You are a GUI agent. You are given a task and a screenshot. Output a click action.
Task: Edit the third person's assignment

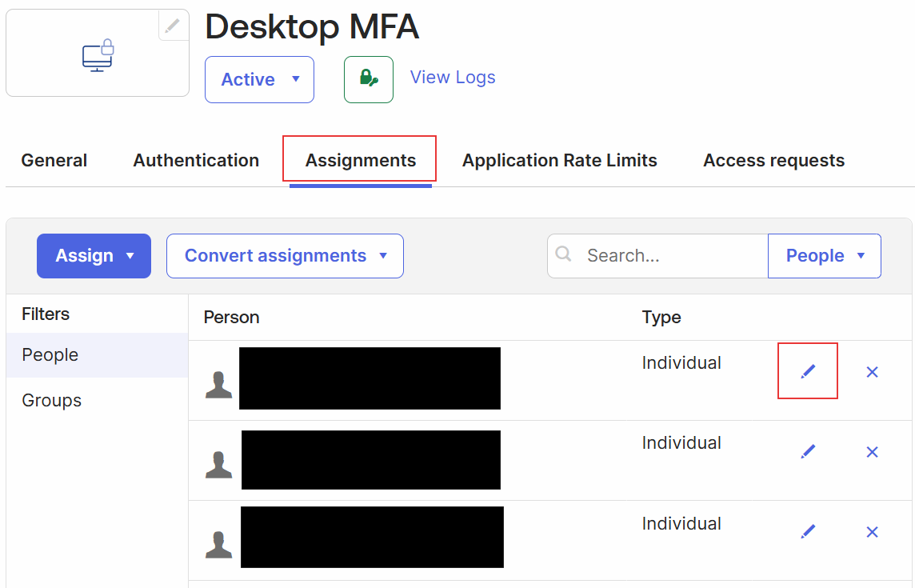point(808,531)
